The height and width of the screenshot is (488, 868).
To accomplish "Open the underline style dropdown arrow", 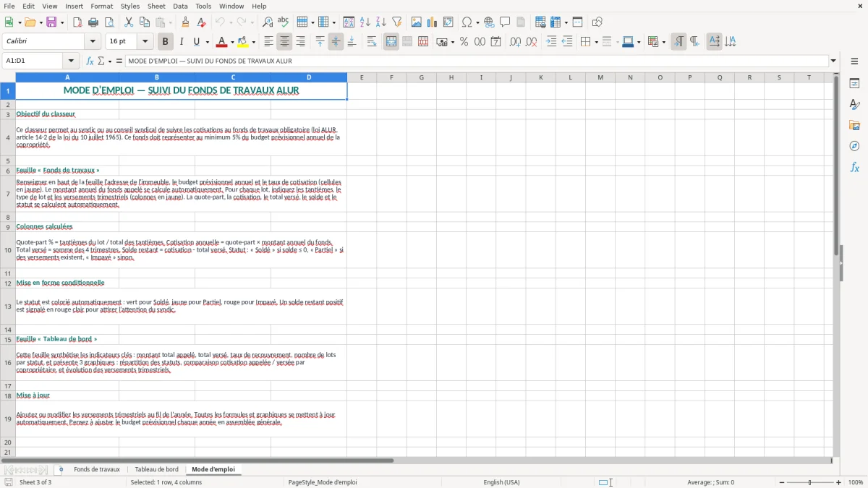I will [207, 42].
